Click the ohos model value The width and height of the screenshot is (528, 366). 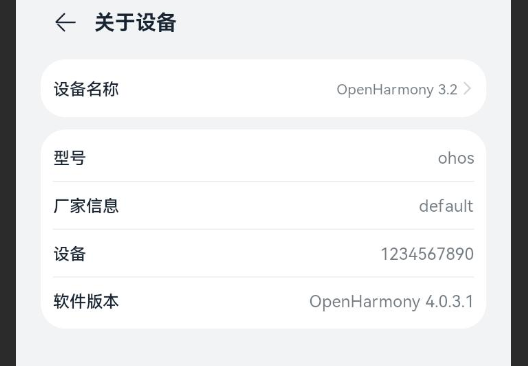click(456, 158)
